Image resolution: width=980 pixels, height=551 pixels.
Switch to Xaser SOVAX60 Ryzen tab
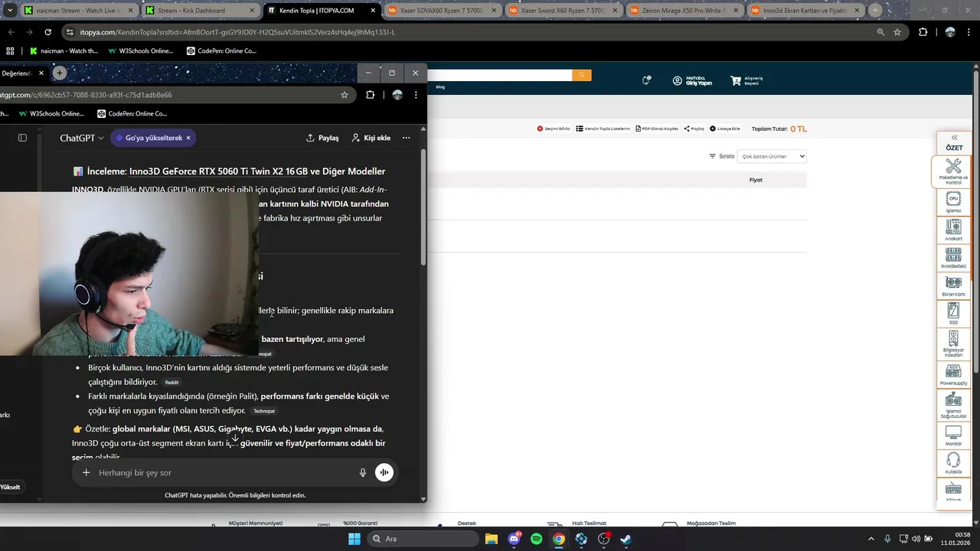[x=441, y=11]
